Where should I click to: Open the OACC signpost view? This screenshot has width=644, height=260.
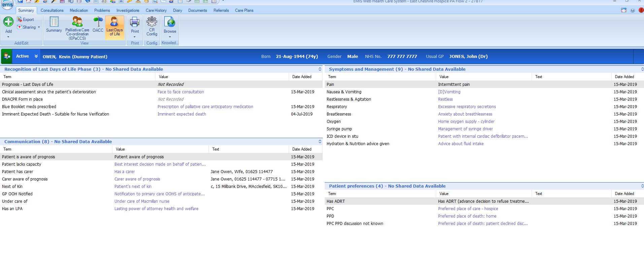click(x=98, y=25)
